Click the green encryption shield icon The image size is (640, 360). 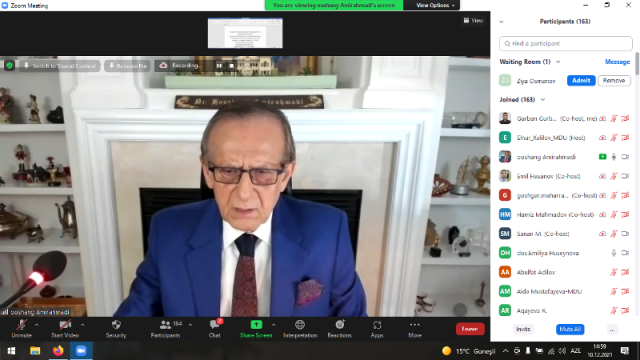pyautogui.click(x=9, y=66)
